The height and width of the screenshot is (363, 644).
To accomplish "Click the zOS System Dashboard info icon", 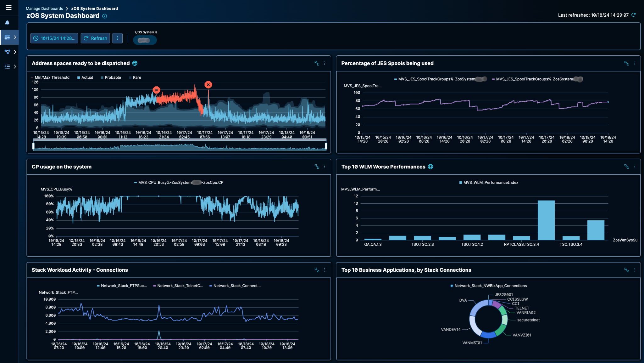I will pos(105,16).
